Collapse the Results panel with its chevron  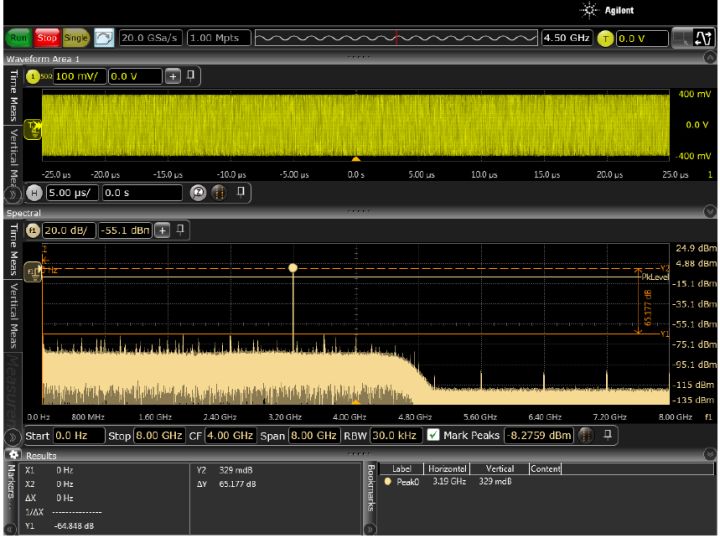(x=710, y=455)
